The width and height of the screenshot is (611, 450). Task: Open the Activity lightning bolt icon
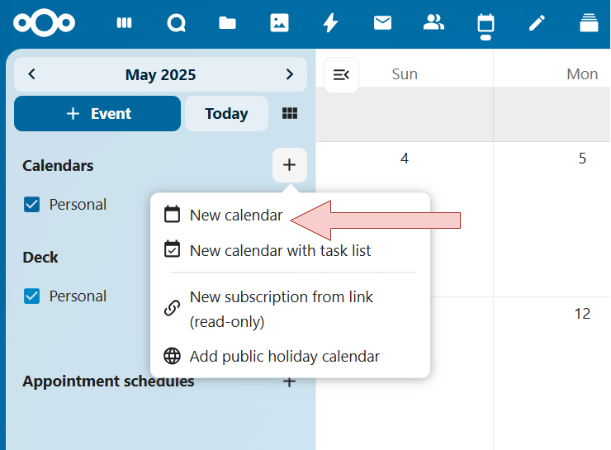pos(330,23)
